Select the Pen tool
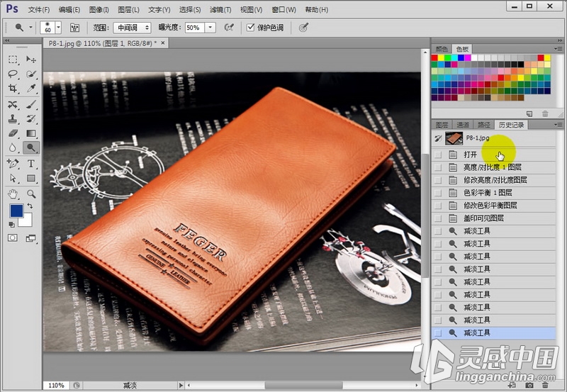The image size is (567, 392). 13,164
